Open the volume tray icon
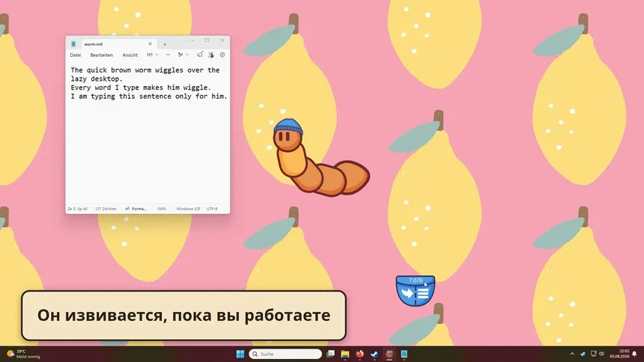 (602, 354)
